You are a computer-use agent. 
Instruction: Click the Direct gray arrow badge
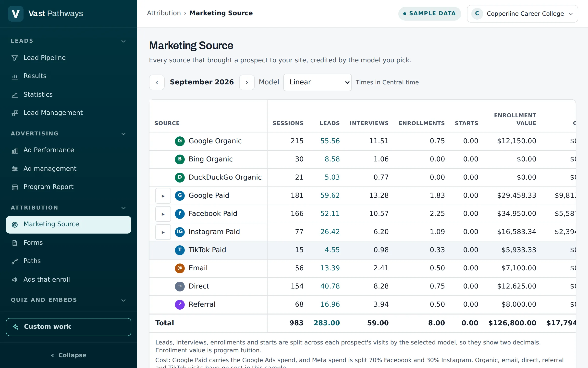pos(180,286)
